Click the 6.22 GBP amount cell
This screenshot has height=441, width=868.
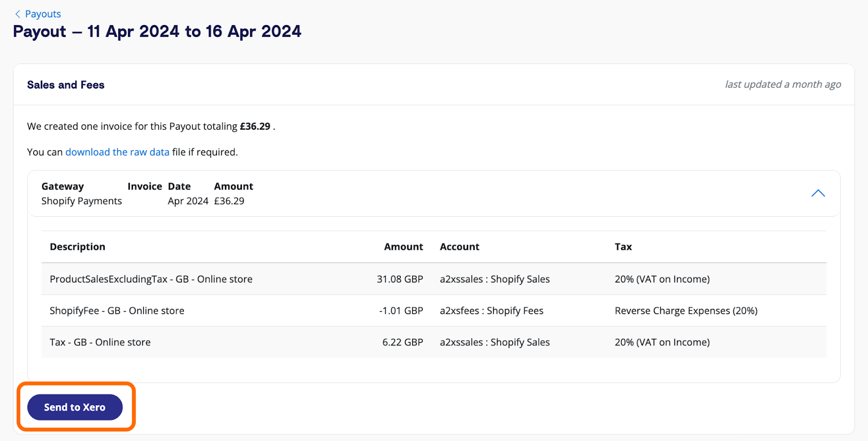tap(403, 342)
